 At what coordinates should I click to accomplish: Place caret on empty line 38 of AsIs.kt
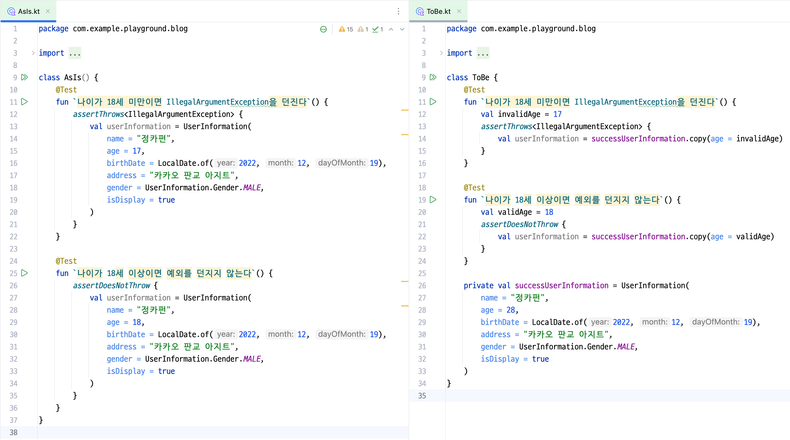(223, 432)
